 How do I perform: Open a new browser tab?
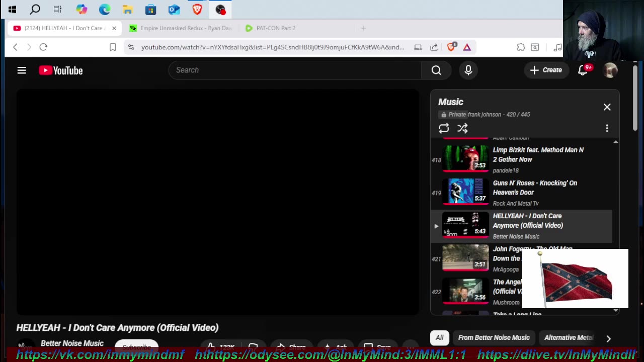[363, 28]
